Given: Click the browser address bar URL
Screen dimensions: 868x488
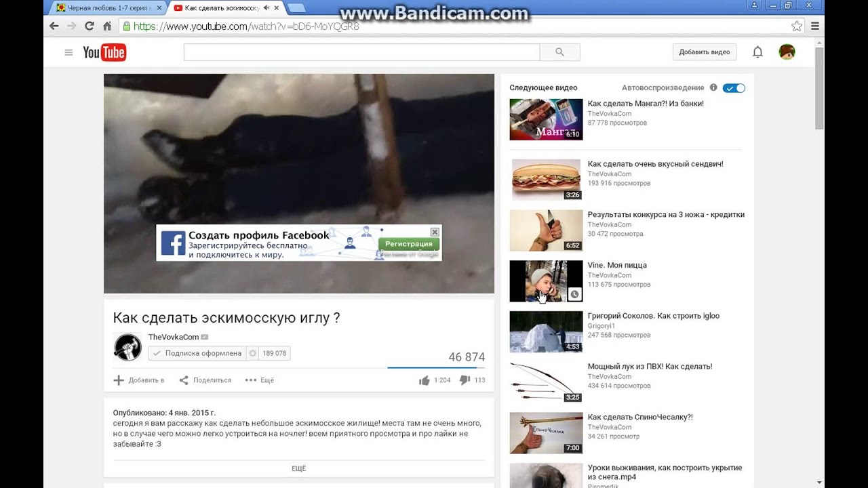Looking at the screenshot, I should pyautogui.click(x=246, y=26).
